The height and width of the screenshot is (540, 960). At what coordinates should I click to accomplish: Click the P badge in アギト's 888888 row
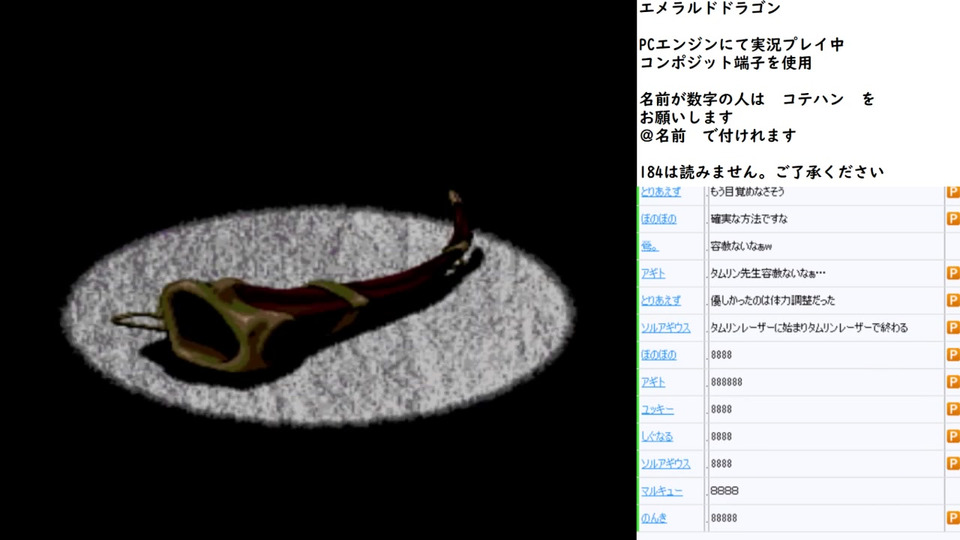coord(953,381)
